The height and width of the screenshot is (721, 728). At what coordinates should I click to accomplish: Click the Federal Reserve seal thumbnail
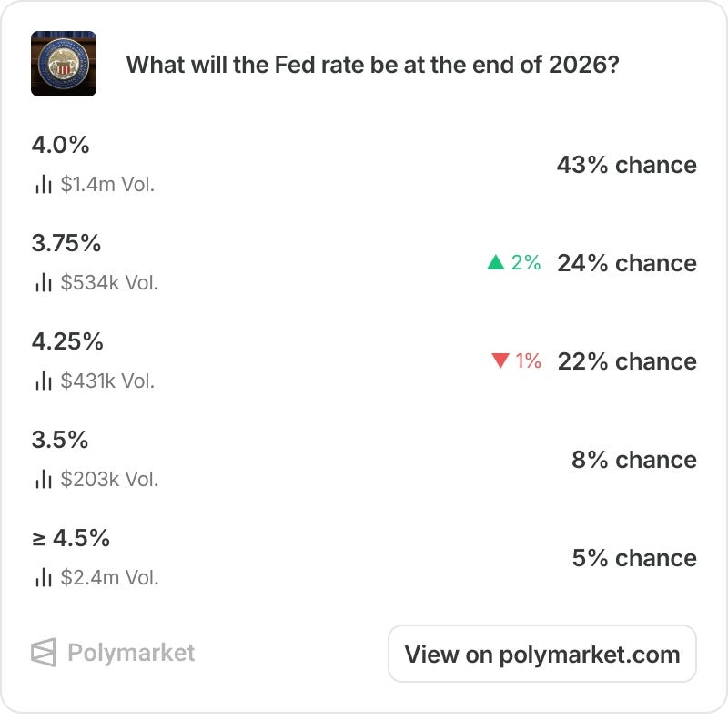(64, 64)
